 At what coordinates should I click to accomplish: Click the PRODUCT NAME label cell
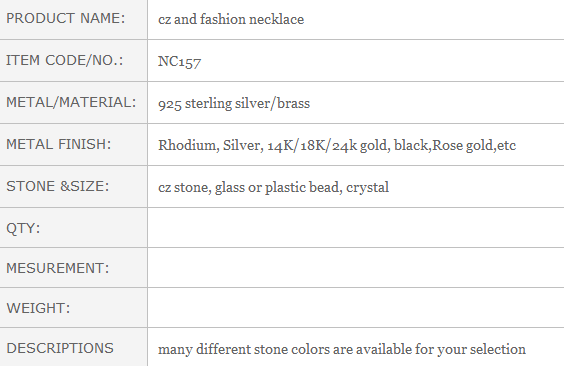click(x=73, y=19)
